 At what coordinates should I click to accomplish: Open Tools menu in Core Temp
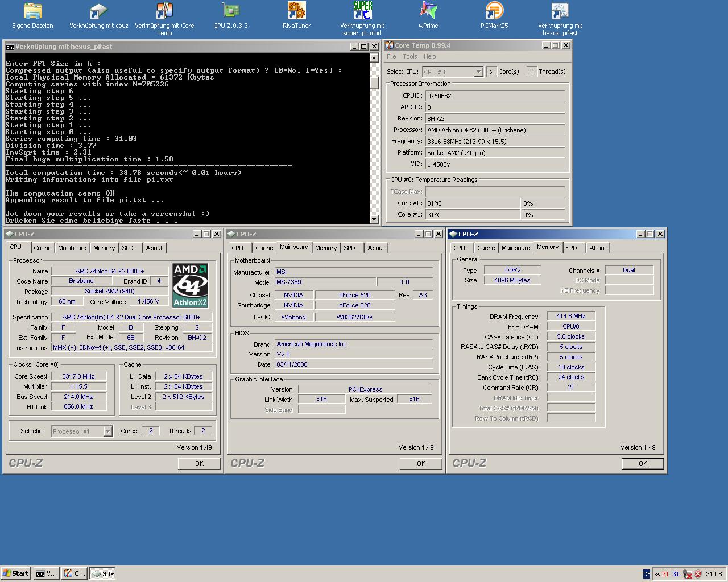coord(410,56)
